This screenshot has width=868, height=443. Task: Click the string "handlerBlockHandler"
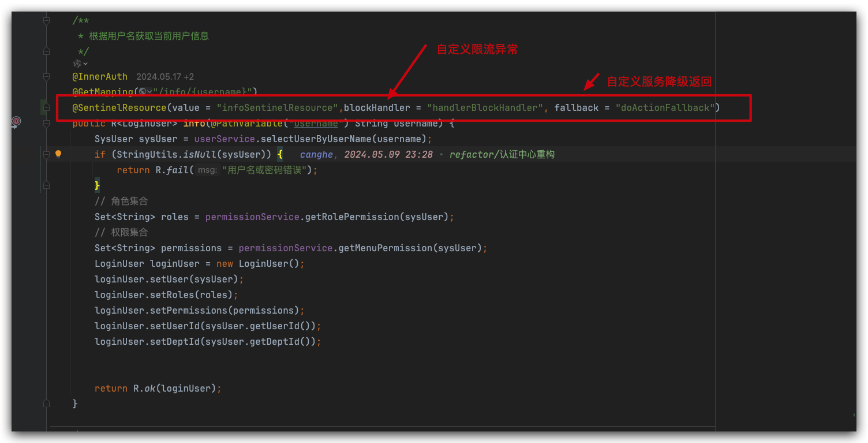point(485,107)
